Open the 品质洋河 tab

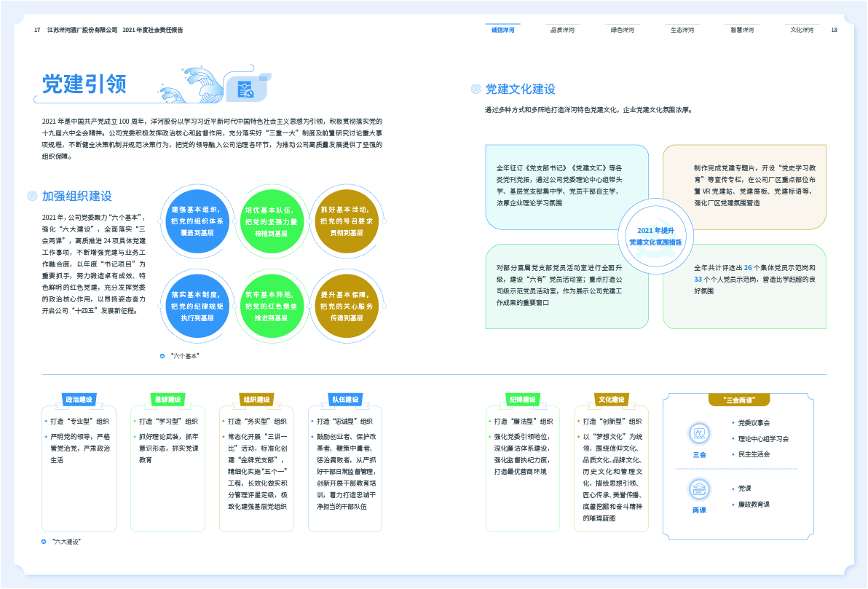coord(562,30)
